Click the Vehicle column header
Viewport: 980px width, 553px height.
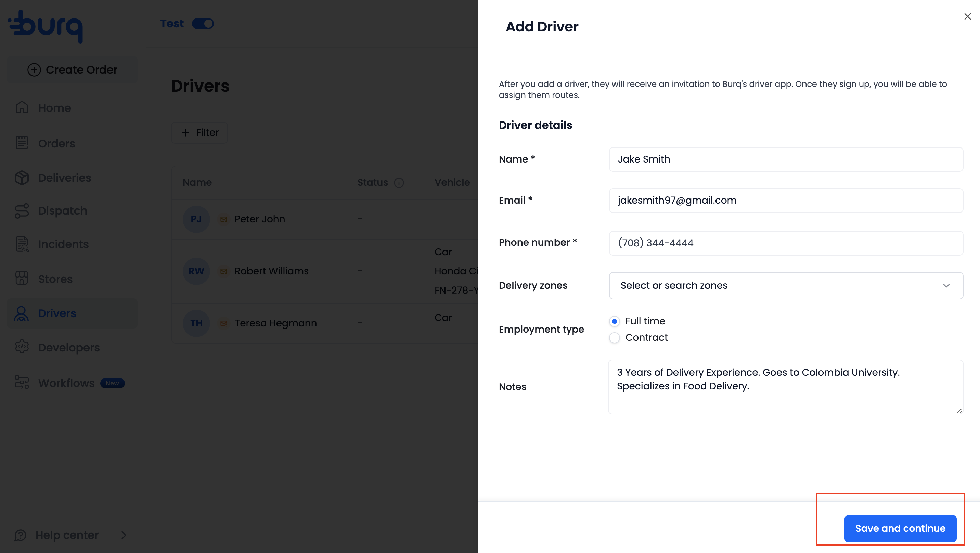[x=452, y=183]
